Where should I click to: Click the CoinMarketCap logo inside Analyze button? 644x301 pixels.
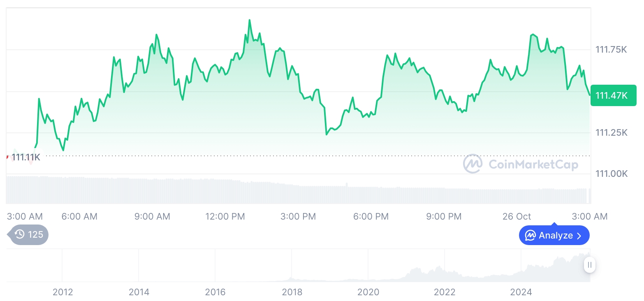coord(530,236)
